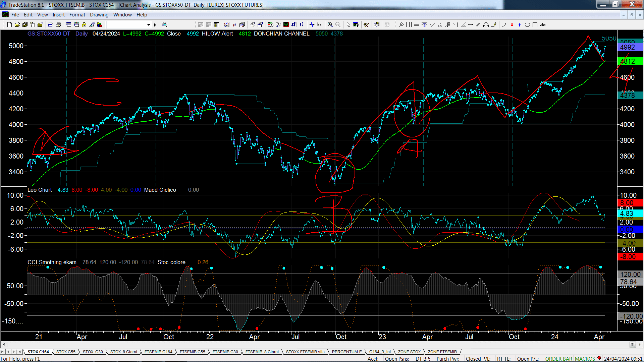The width and height of the screenshot is (644, 362).
Task: Switch to the STOX C30 tab
Action: [93, 352]
